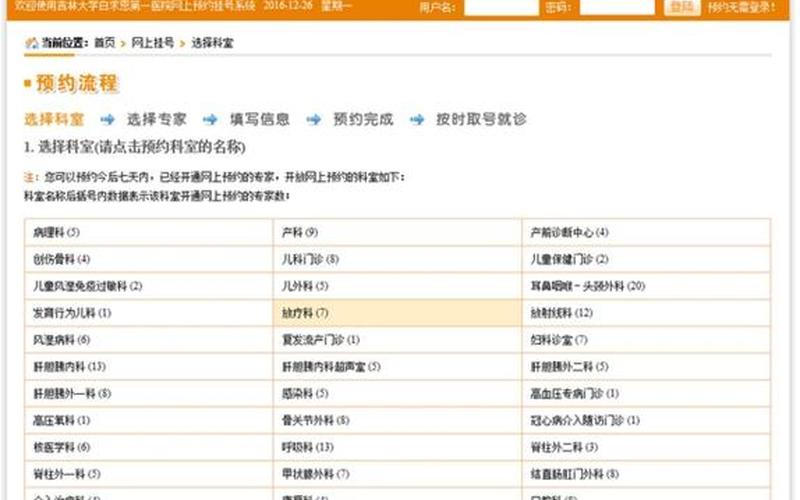Focus the 用户名 username input field
The image size is (800, 500).
click(x=501, y=7)
